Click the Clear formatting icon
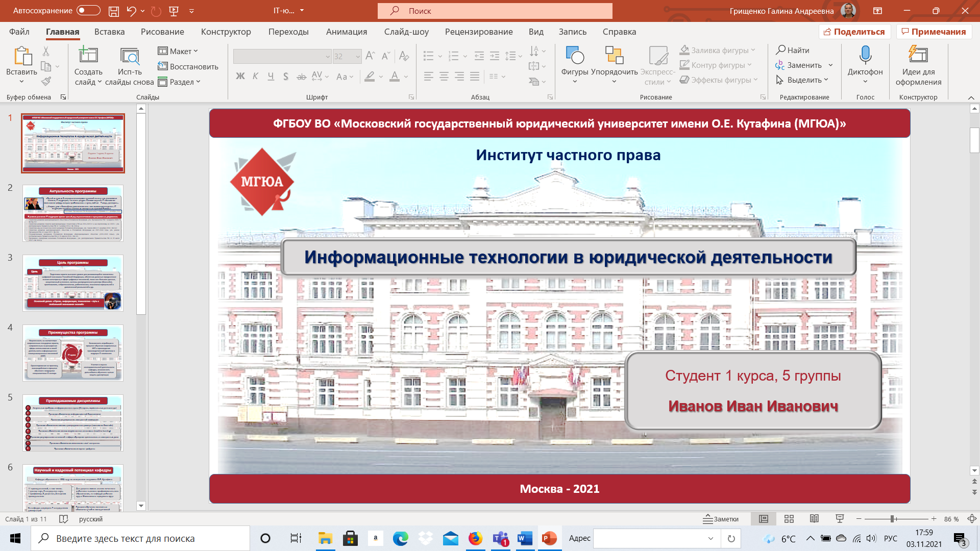Image resolution: width=980 pixels, height=551 pixels. [404, 56]
